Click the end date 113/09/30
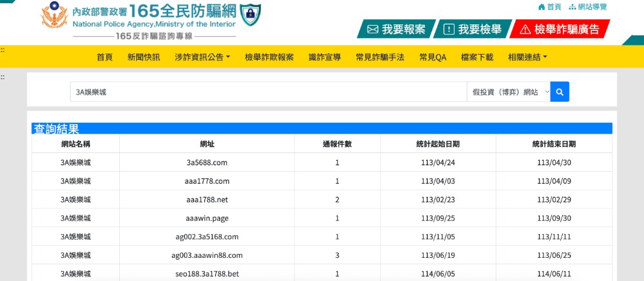 pyautogui.click(x=554, y=218)
